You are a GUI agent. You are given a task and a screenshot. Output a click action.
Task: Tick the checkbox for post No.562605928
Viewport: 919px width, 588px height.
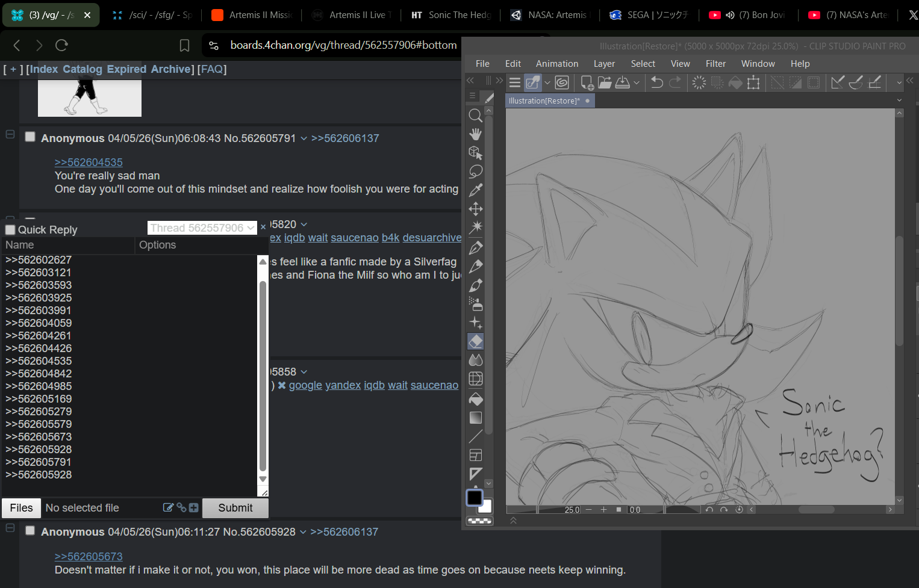point(30,531)
